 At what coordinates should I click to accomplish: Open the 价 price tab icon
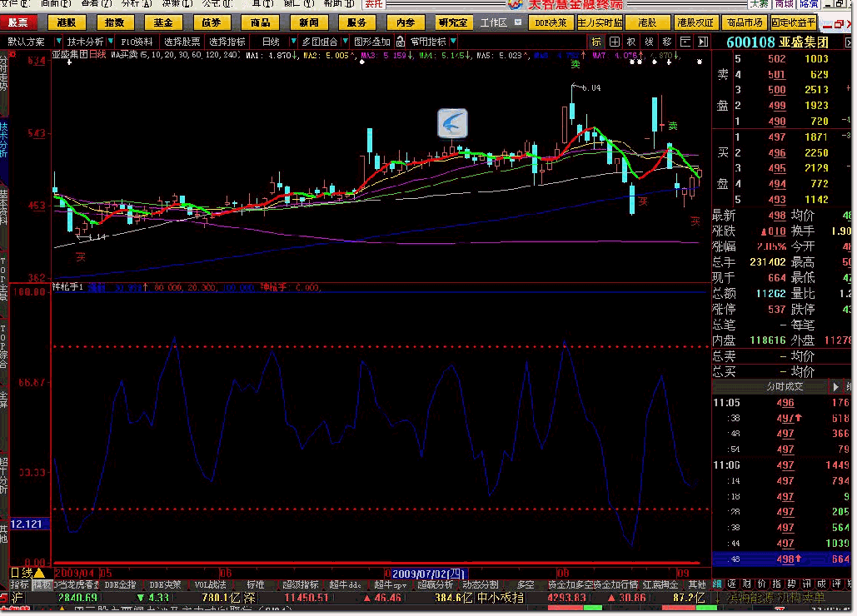click(761, 584)
